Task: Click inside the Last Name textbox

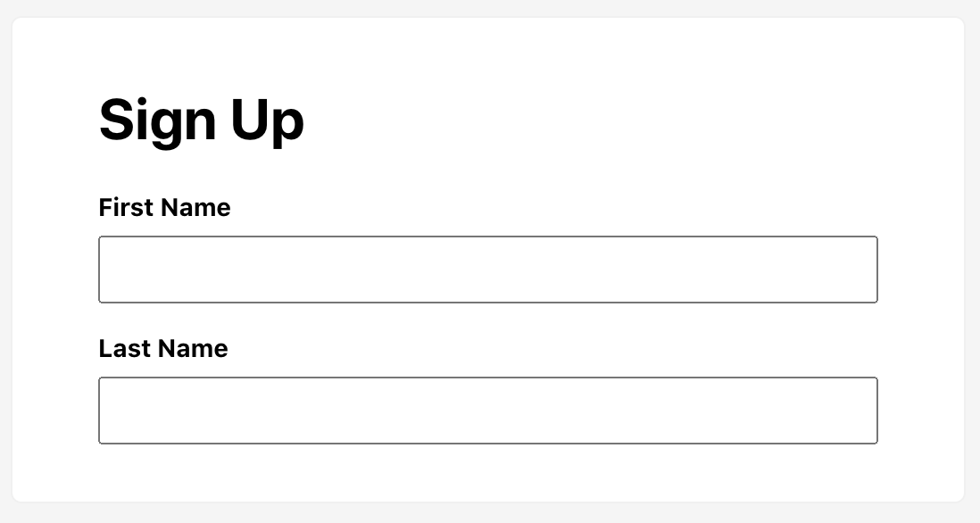Action: [487, 411]
